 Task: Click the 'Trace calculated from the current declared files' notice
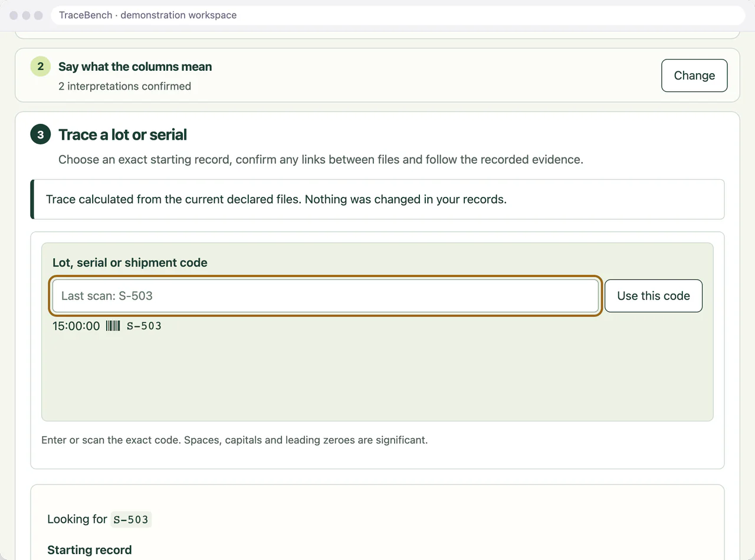tap(377, 199)
